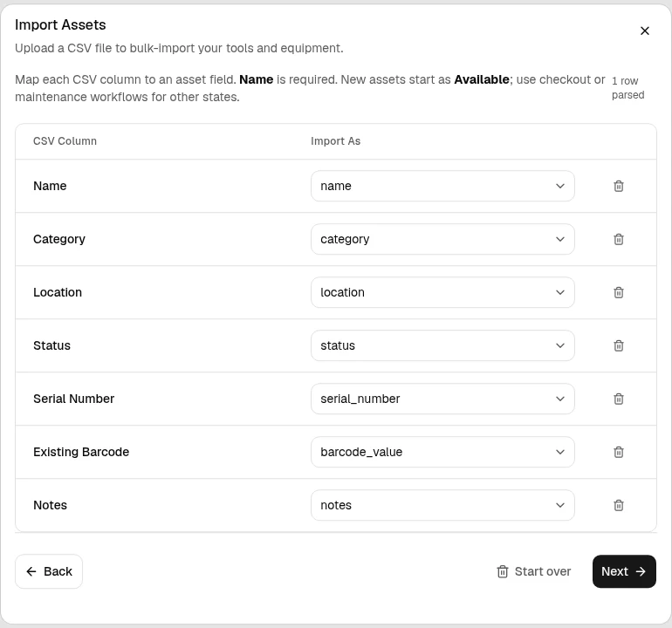The width and height of the screenshot is (672, 628).
Task: Close the Import Assets dialog
Action: [x=645, y=31]
